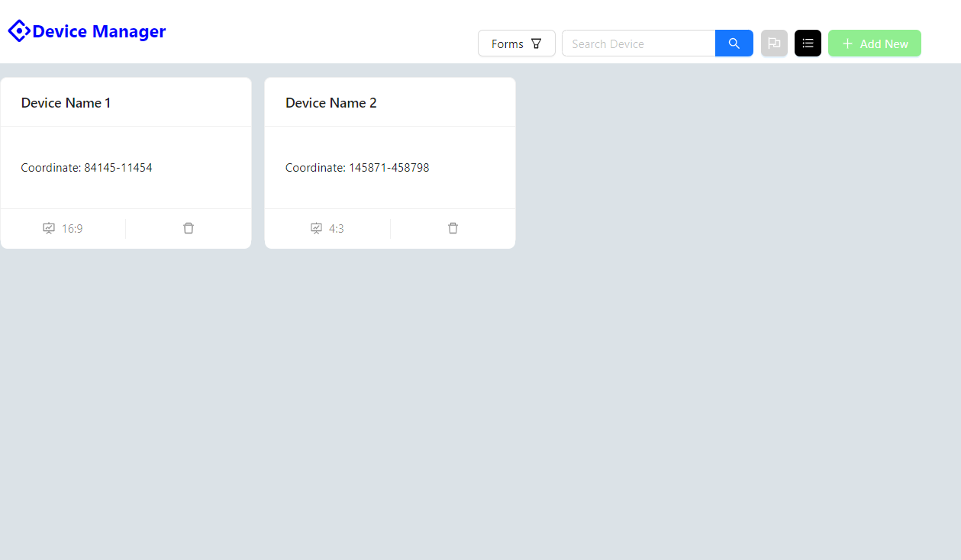The image size is (961, 560).
Task: Open the Forms dropdown
Action: coord(516,43)
